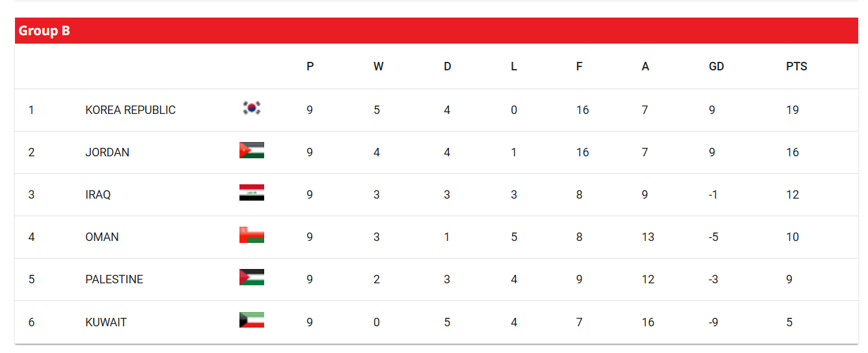Open the JORDAN team name
The width and height of the screenshot is (868, 353).
pos(107,152)
